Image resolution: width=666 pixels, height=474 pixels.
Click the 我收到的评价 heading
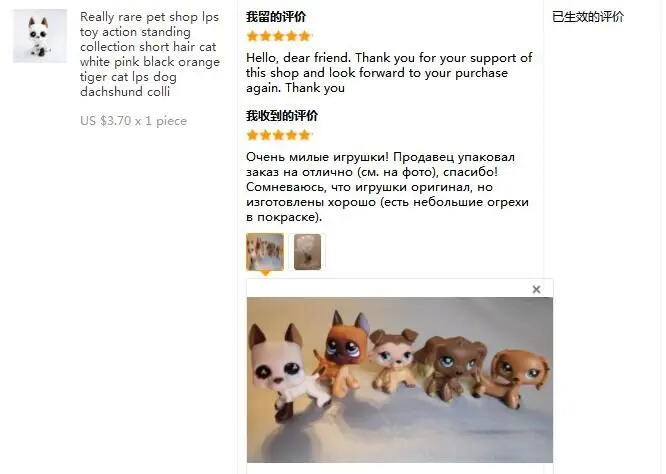pos(282,116)
